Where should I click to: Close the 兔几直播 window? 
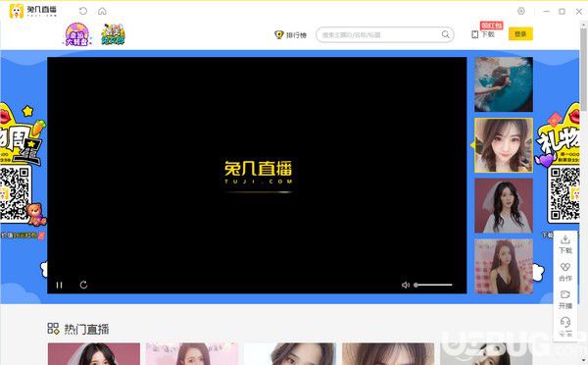[x=578, y=11]
